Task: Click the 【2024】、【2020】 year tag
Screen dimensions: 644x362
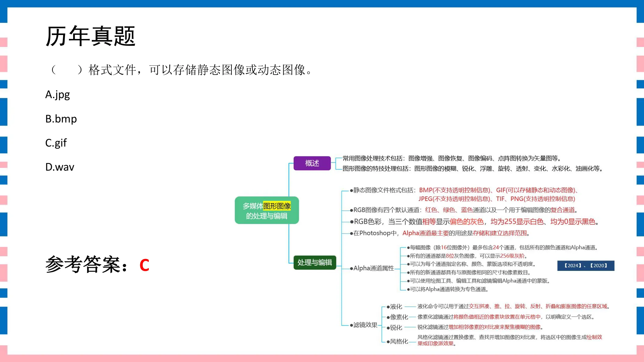Action: (586, 266)
